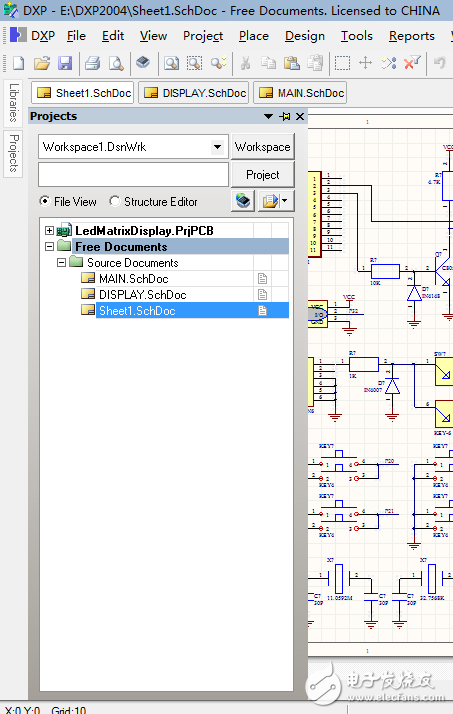Expand the LedMatrixDisplay.PrjPCB project node
The width and height of the screenshot is (453, 714).
click(x=49, y=230)
